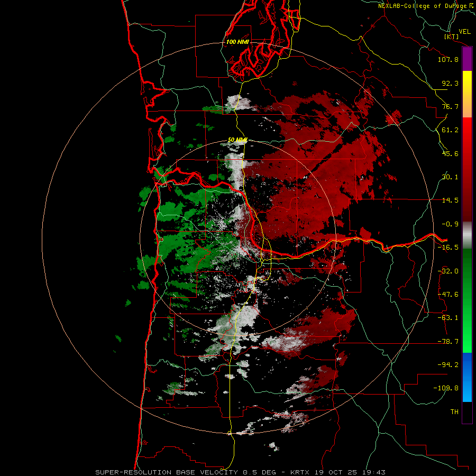Viewport: 476px width, 476px height.
Task: Click the -109.8 velocity scale value
Action: coord(446,388)
